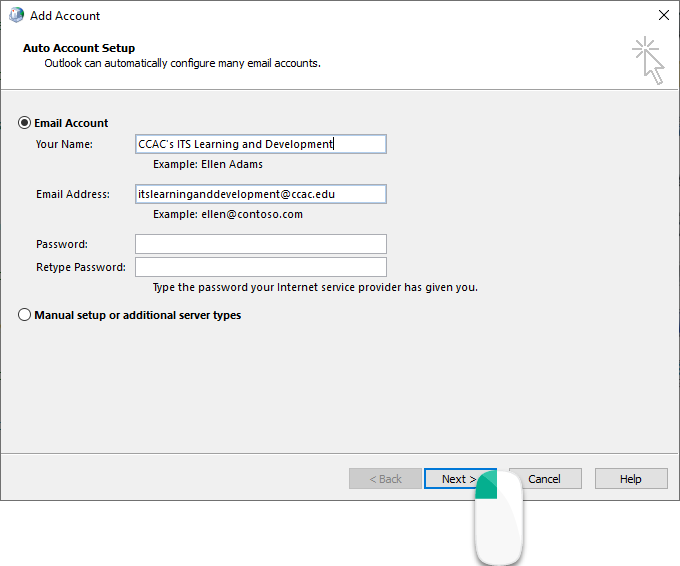Image resolution: width=680 pixels, height=566 pixels.
Task: Select the Retype Password field
Action: coord(261,267)
